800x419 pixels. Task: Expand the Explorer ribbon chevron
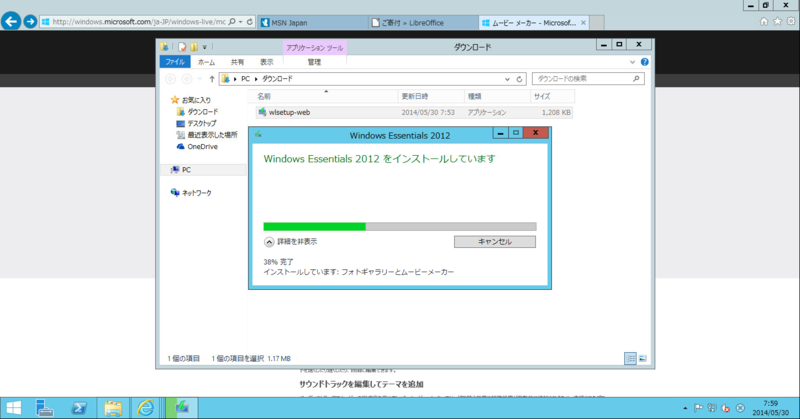coord(632,62)
